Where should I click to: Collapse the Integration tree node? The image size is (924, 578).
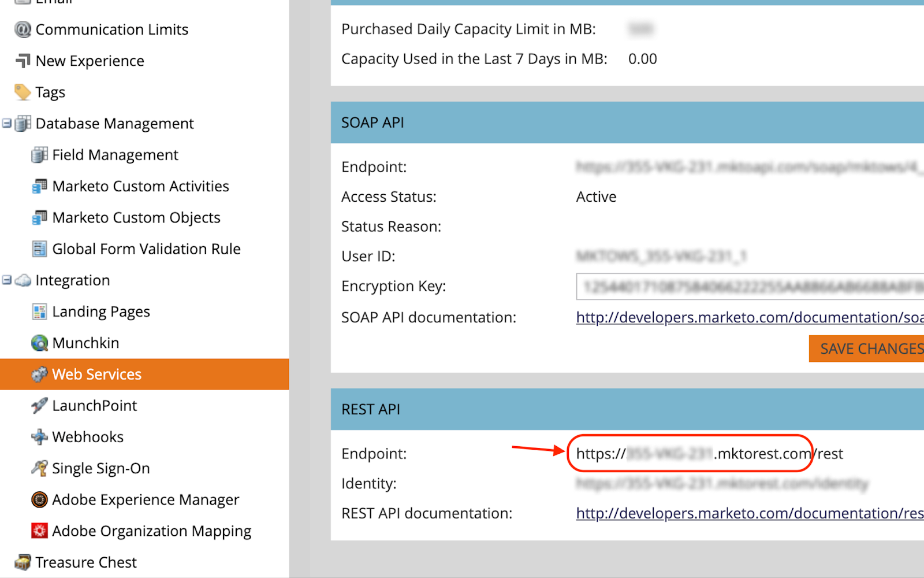7,280
